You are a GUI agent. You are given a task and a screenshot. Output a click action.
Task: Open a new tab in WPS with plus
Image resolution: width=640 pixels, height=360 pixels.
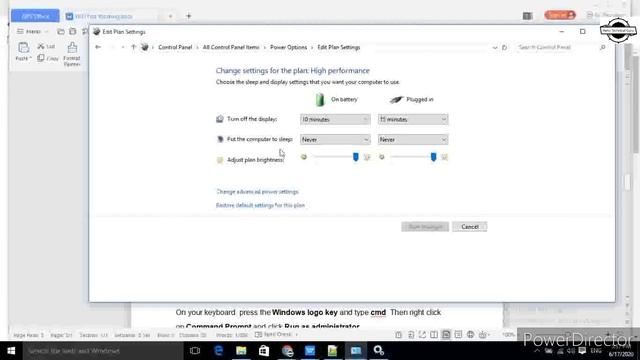[x=189, y=16]
